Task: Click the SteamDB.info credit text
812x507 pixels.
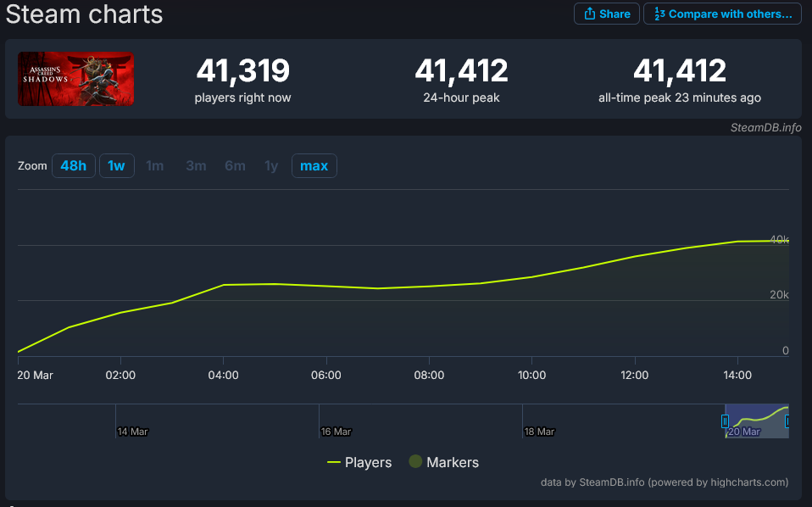Action: pyautogui.click(x=766, y=127)
